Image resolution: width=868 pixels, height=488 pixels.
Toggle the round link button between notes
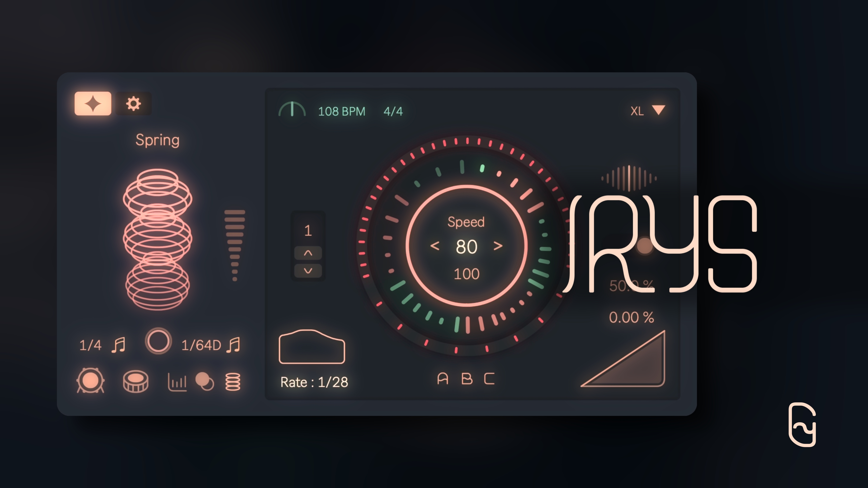tap(158, 341)
